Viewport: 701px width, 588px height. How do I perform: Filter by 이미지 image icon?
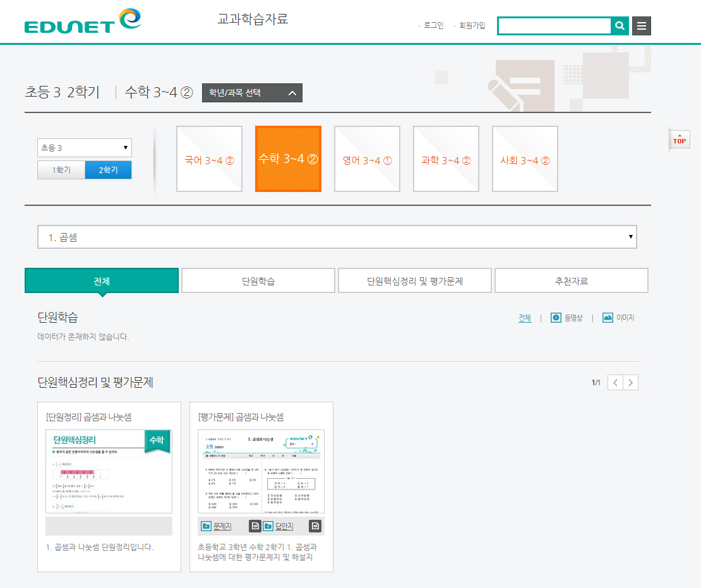tap(608, 318)
